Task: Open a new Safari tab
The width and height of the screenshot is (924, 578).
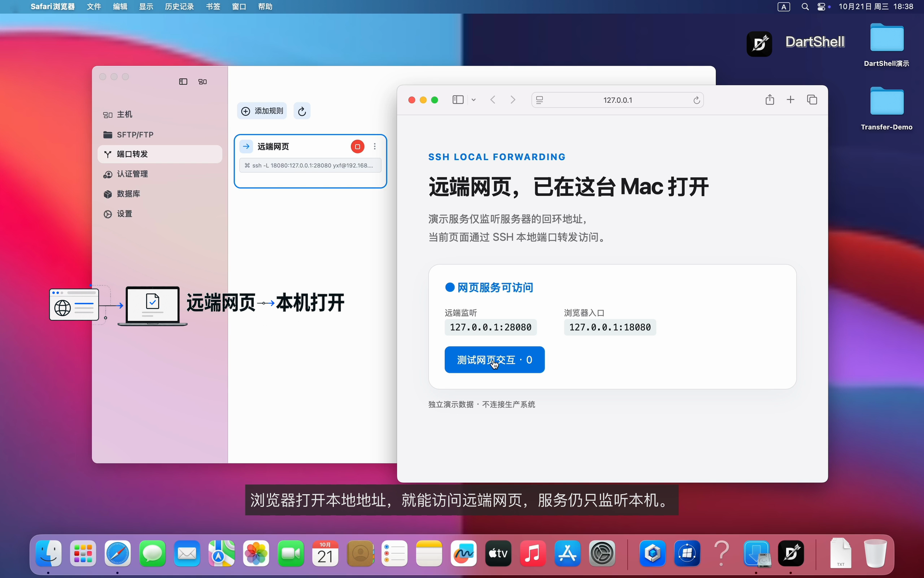Action: tap(790, 100)
